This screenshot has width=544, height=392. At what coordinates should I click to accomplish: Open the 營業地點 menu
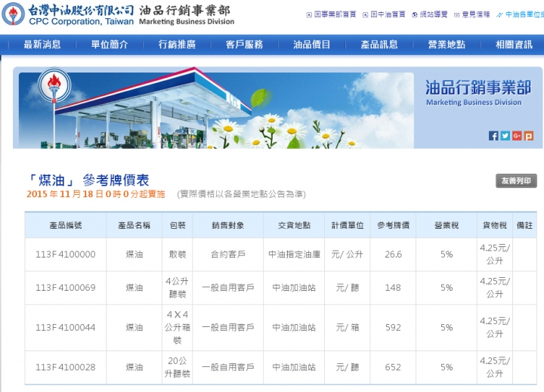coord(447,45)
